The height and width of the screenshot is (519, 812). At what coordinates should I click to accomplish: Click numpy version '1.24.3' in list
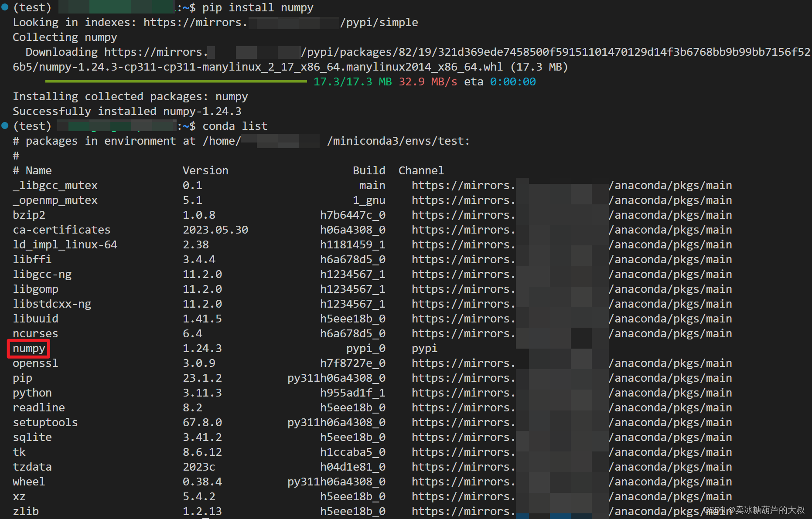point(202,349)
